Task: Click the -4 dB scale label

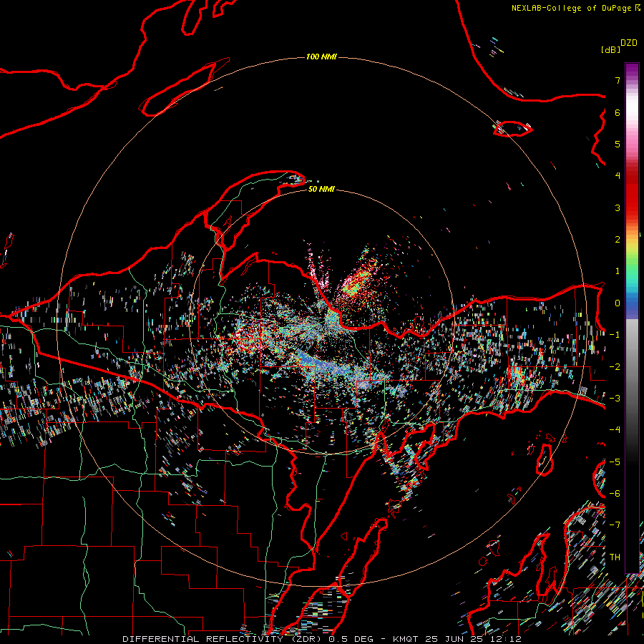Action: (x=615, y=429)
